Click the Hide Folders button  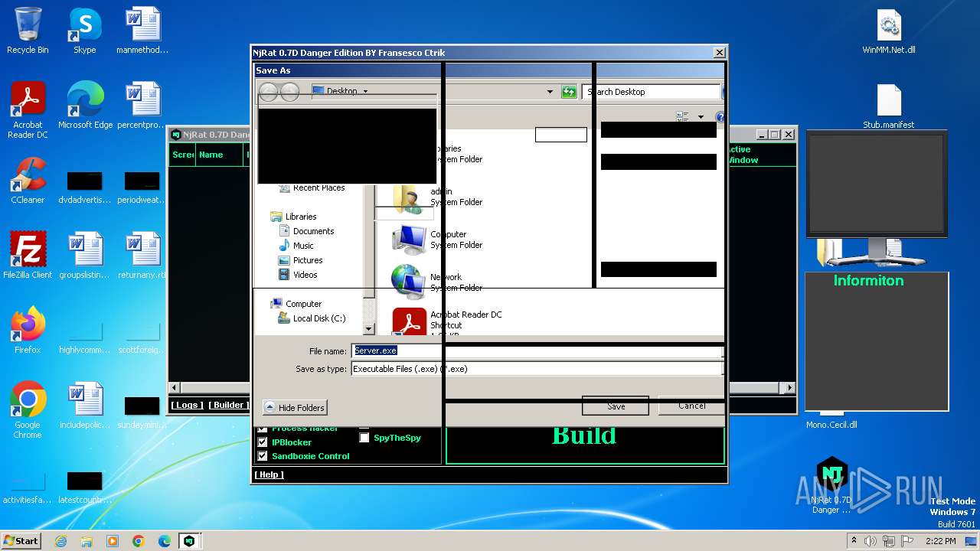click(x=296, y=408)
